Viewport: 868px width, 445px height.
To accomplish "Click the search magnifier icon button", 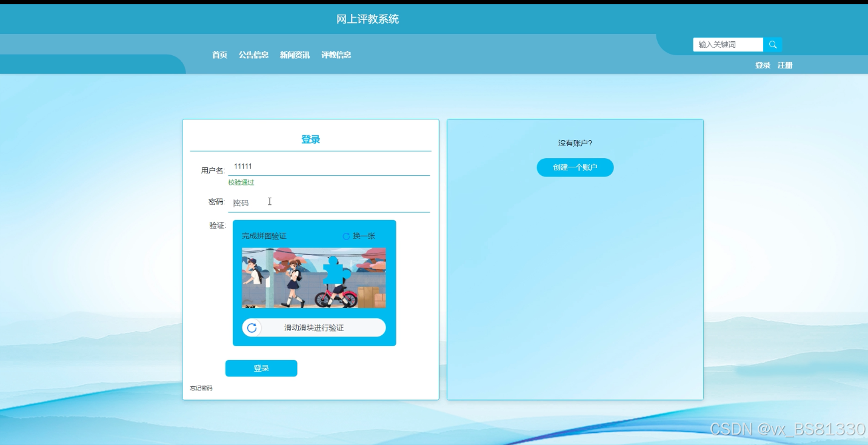I will 773,44.
